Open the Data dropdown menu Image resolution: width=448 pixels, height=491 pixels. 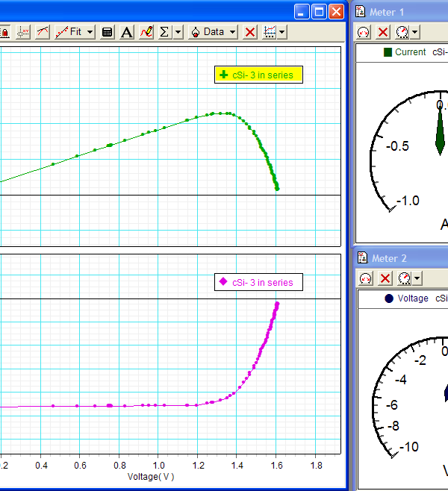click(x=214, y=32)
